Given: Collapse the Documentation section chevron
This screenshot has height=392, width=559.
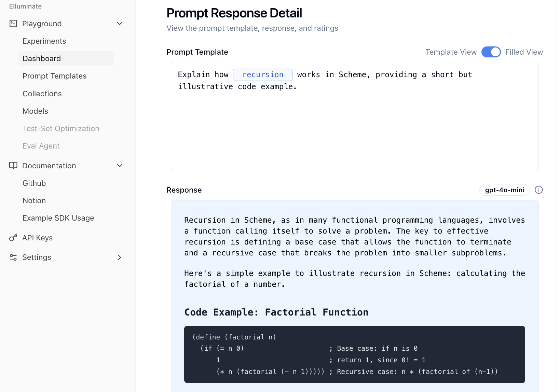Looking at the screenshot, I should (x=120, y=166).
